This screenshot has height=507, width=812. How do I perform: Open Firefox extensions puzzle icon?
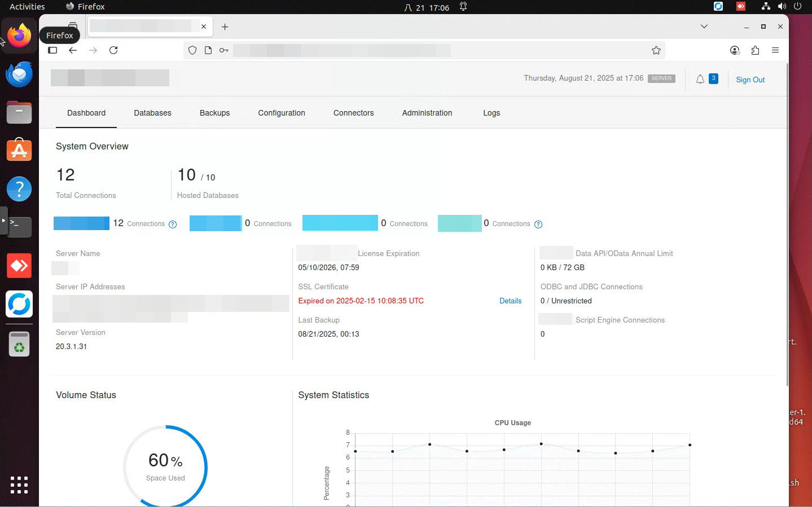pos(755,50)
